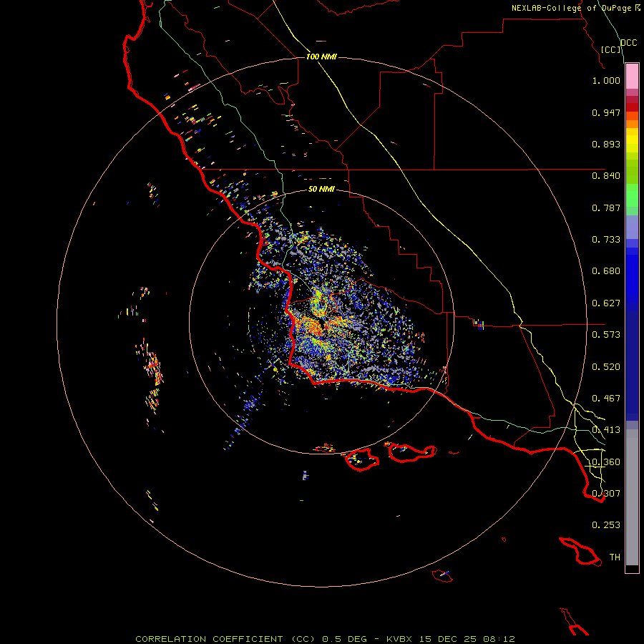The height and width of the screenshot is (644, 644).
Task: Click the 1.000 value on the scale
Action: pyautogui.click(x=606, y=80)
